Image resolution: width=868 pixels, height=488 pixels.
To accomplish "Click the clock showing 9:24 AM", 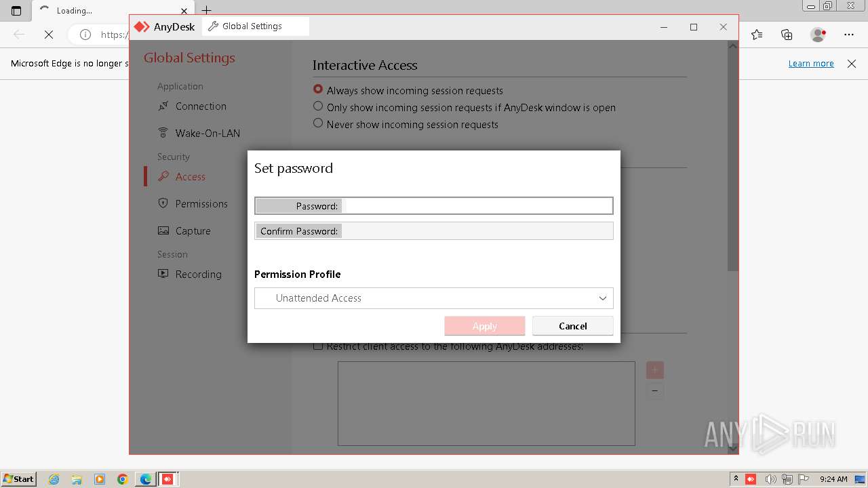I will (833, 479).
